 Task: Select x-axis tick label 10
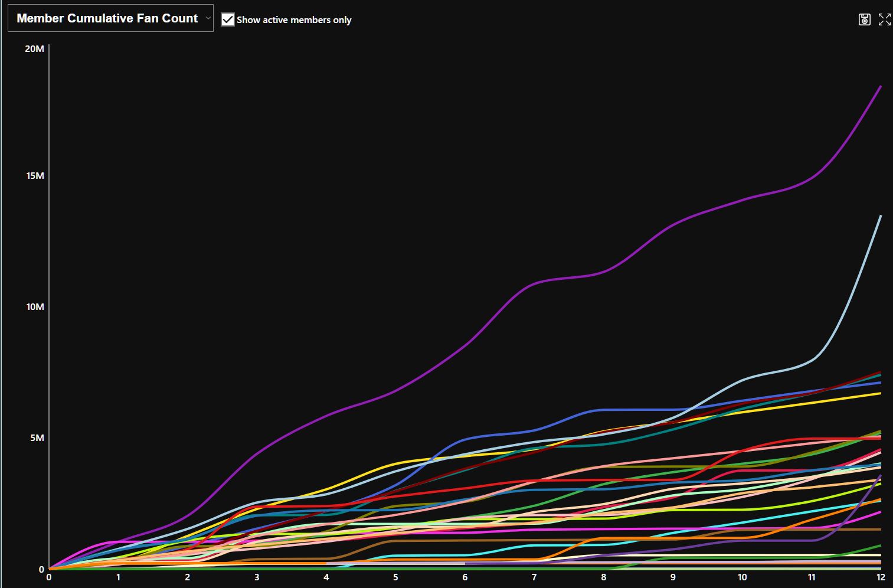[x=742, y=577]
